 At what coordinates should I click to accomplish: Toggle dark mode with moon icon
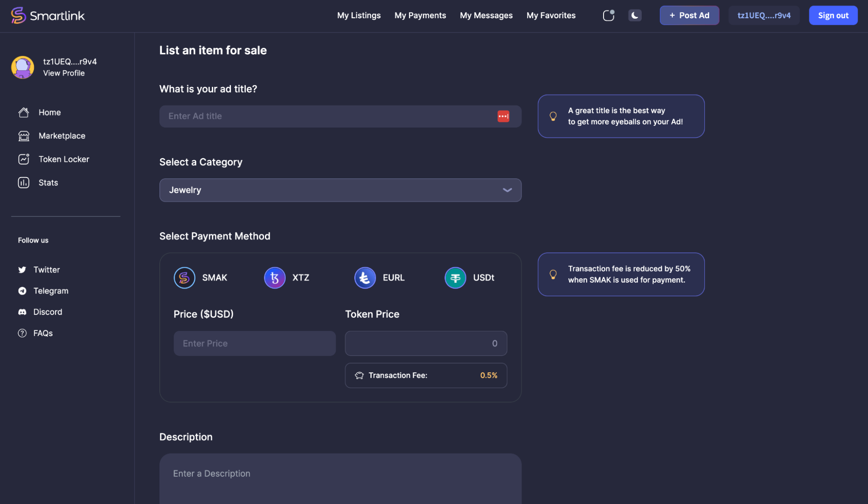click(x=634, y=15)
